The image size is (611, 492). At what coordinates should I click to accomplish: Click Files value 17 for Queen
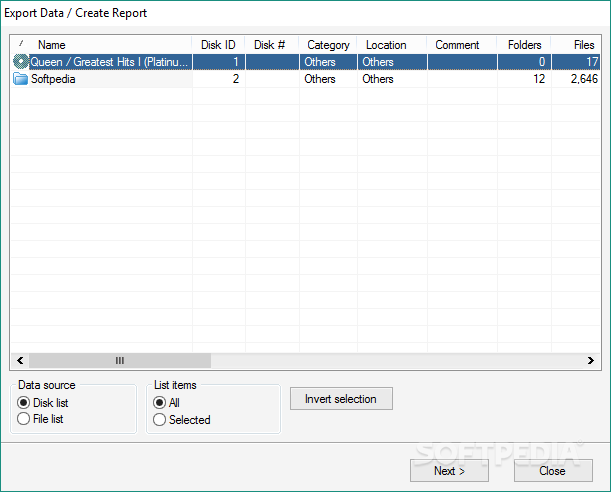tap(592, 62)
